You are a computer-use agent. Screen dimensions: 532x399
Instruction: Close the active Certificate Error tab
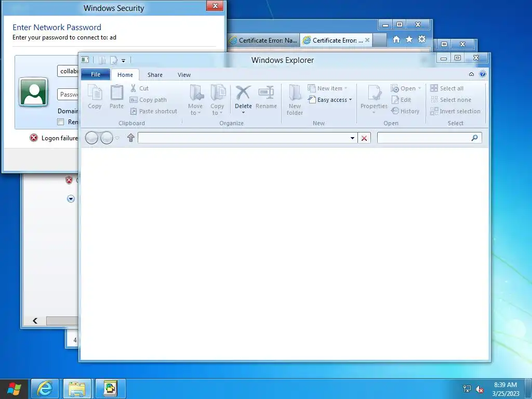tap(367, 40)
